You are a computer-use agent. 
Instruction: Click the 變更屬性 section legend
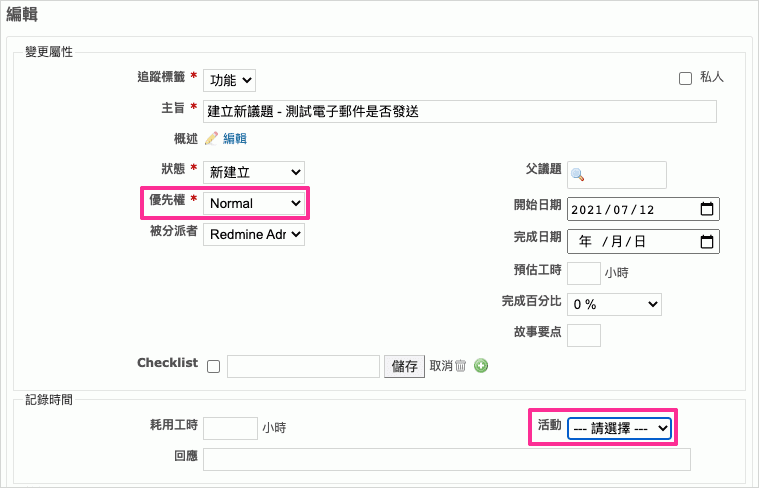[x=49, y=52]
